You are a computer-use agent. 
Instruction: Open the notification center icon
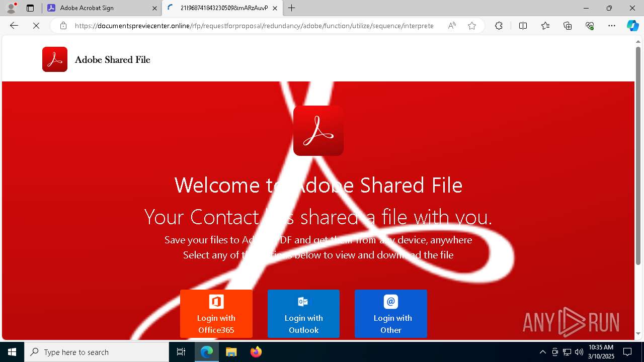coord(627,352)
